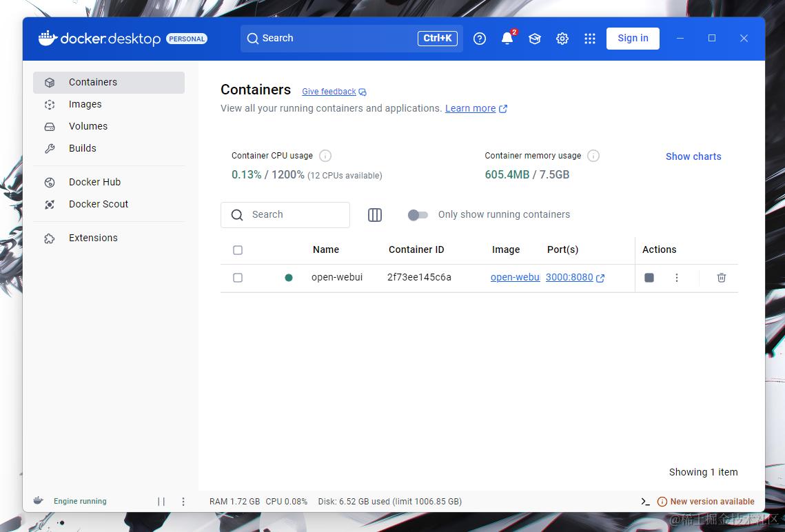
Task: Click the Ctrl+K shortcut badge
Action: point(438,39)
